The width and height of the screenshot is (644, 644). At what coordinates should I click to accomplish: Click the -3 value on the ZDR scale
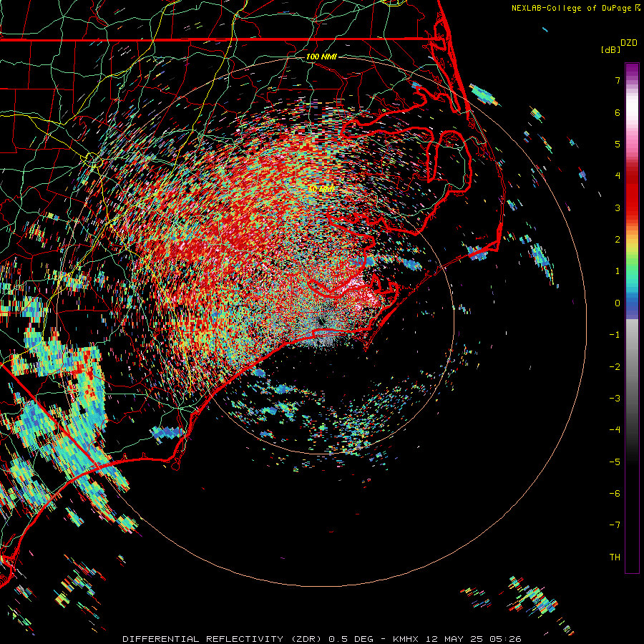coord(615,399)
